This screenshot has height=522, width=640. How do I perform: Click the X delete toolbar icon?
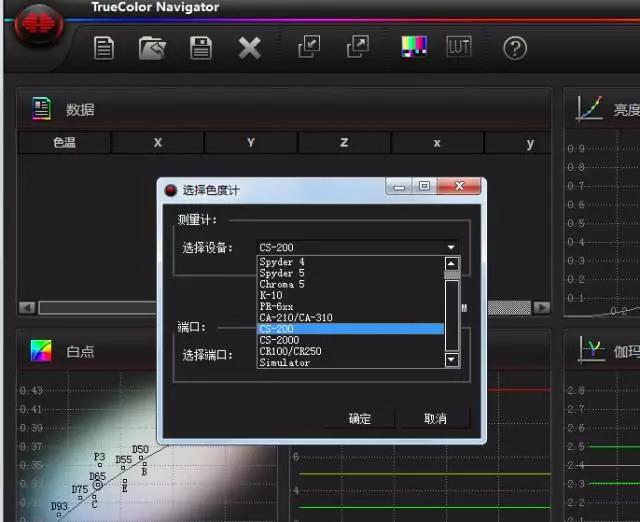[249, 48]
